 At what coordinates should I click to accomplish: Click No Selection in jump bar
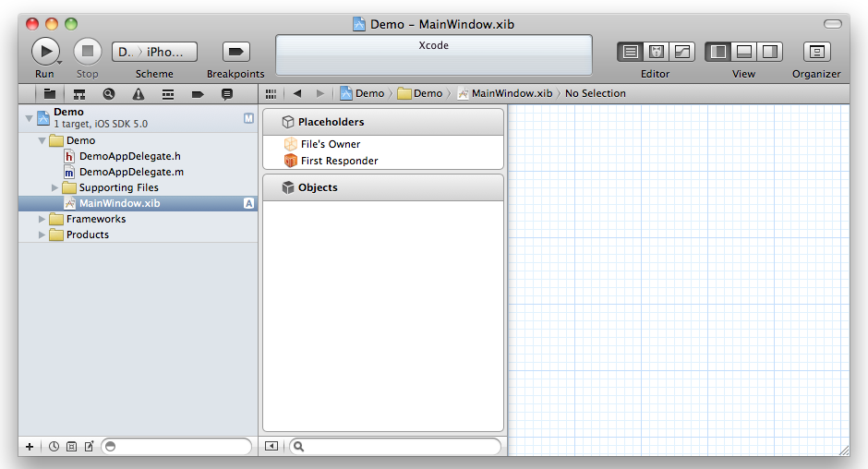[x=595, y=93]
